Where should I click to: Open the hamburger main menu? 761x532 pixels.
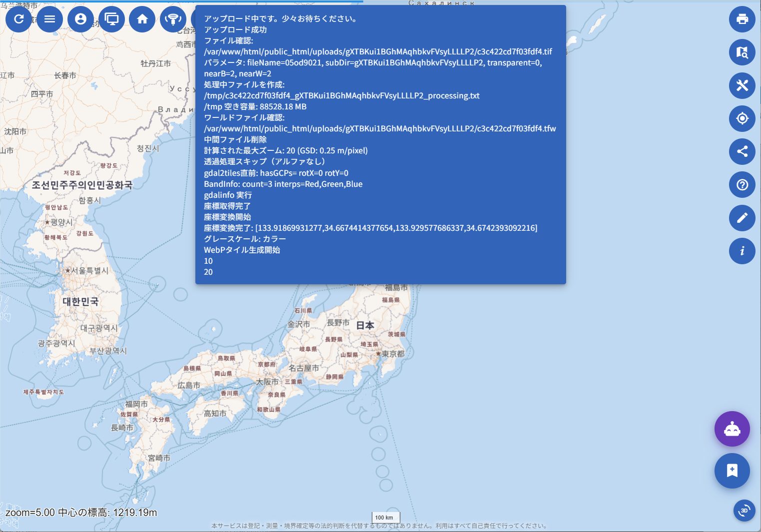click(x=49, y=19)
